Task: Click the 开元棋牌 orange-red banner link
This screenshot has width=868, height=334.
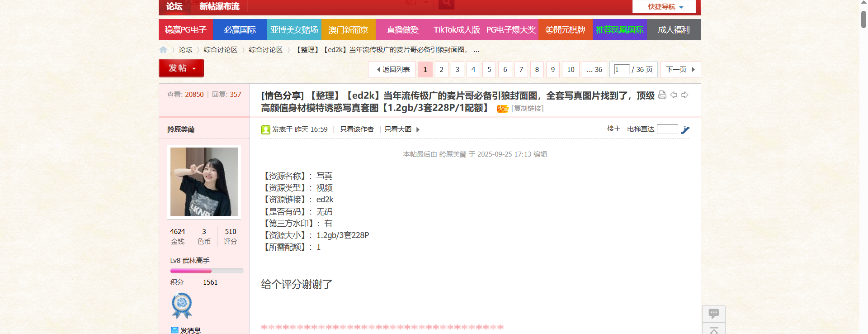Action: (x=566, y=30)
